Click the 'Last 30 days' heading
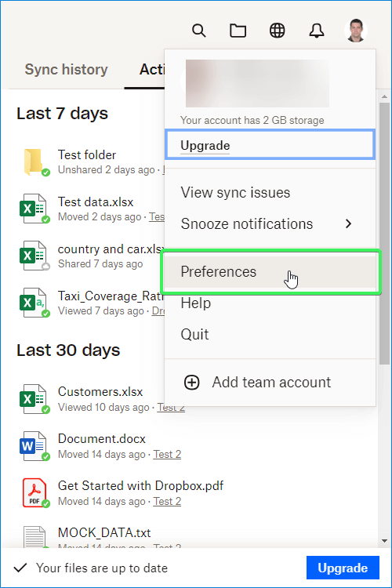The width and height of the screenshot is (392, 588). coord(68,350)
